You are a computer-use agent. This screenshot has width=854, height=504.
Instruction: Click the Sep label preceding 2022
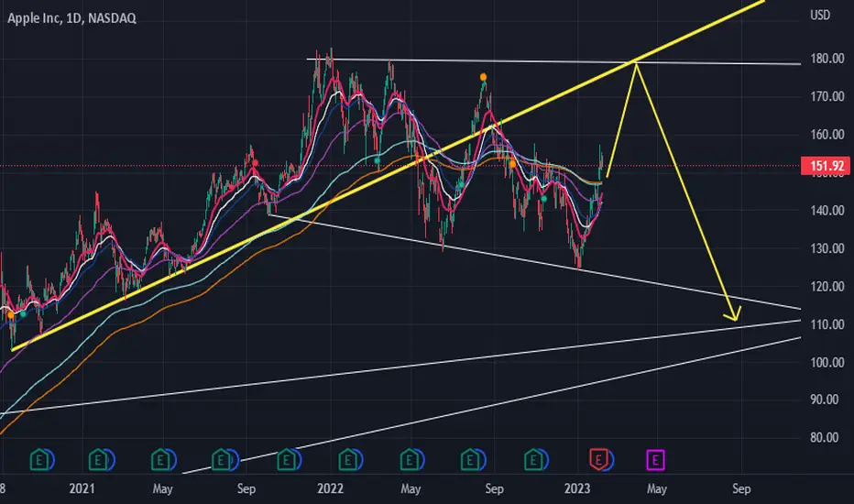click(x=246, y=488)
